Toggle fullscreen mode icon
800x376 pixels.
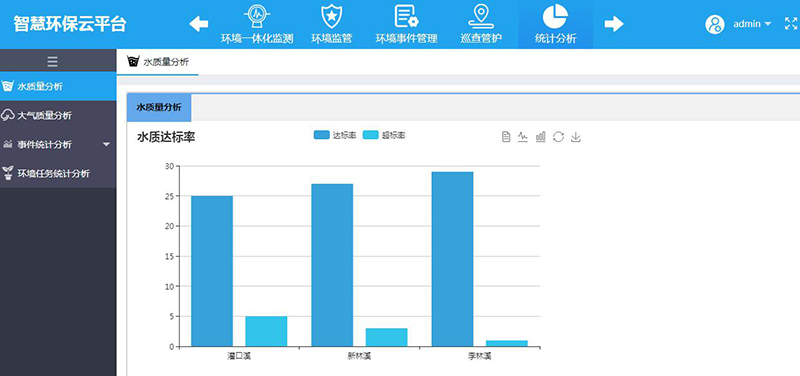pyautogui.click(x=790, y=23)
